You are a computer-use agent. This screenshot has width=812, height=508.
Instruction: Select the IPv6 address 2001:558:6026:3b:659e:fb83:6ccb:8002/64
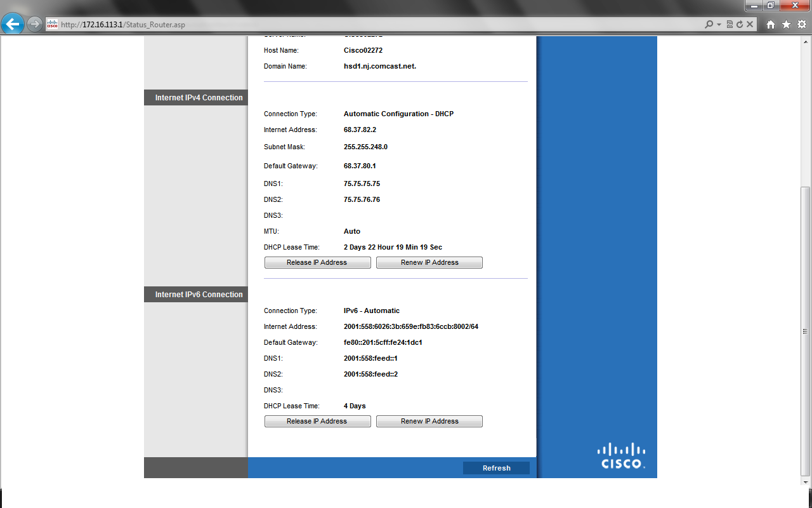pos(411,326)
